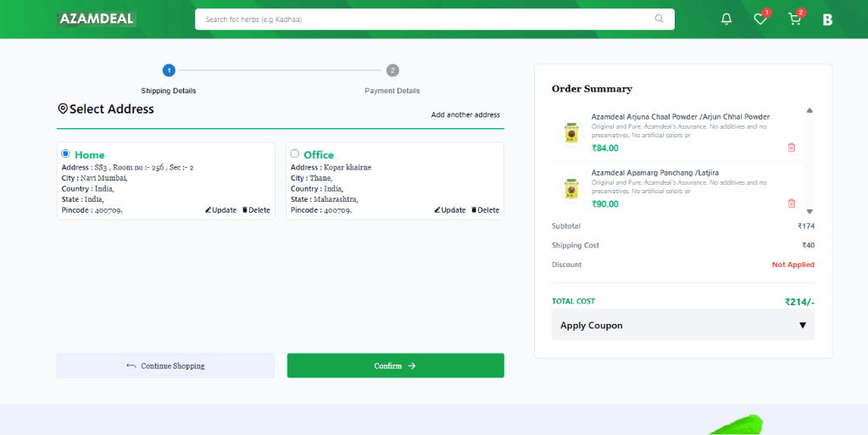This screenshot has width=868, height=435.
Task: Click the Home address heading
Action: [x=90, y=155]
